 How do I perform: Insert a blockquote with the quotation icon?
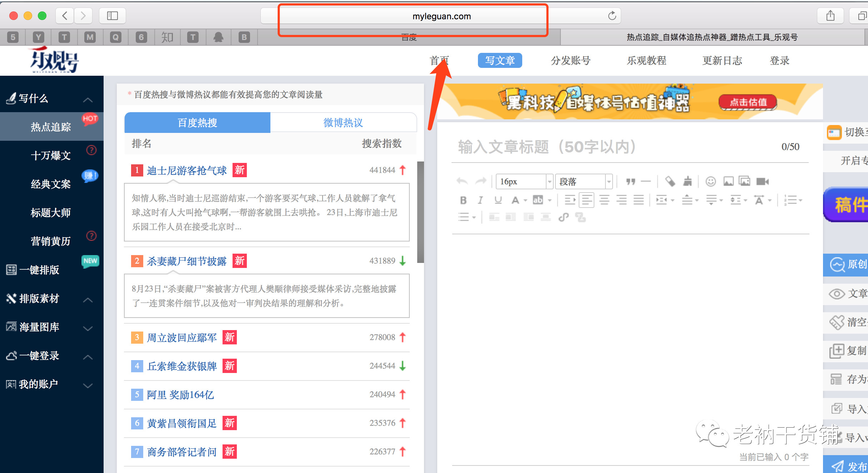coord(630,181)
